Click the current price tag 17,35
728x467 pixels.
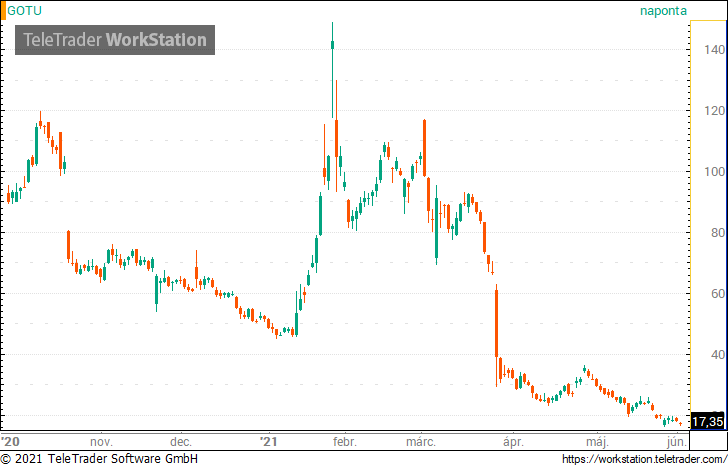(x=708, y=422)
